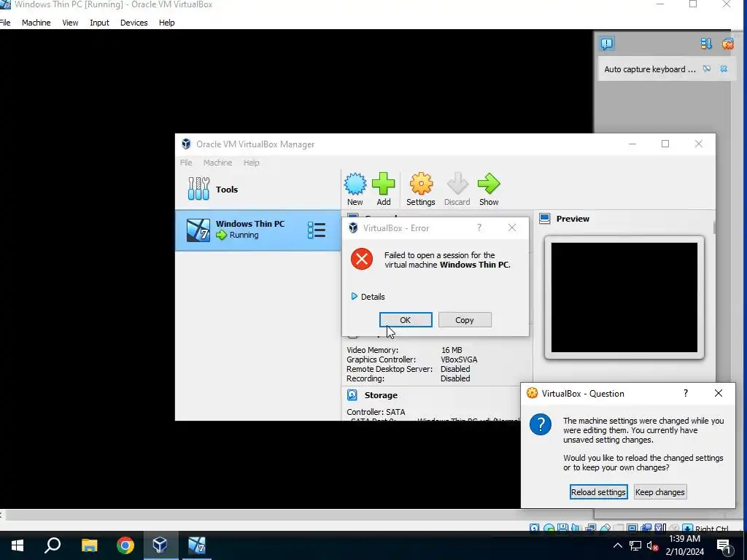Open the View menu in the VM window
The height and width of the screenshot is (560, 747).
pyautogui.click(x=70, y=23)
